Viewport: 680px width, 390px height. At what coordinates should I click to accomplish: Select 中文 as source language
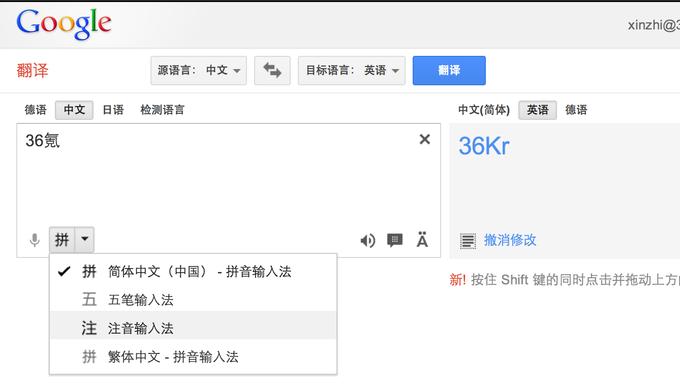coord(74,110)
